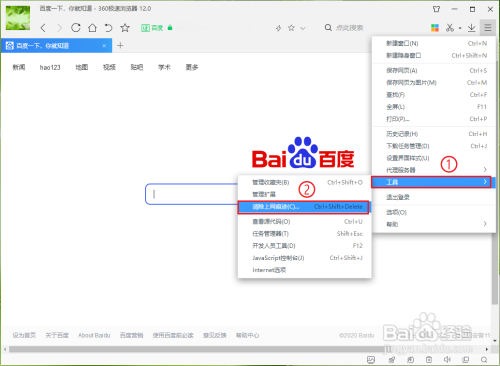This screenshot has height=366, width=500.
Task: Select 查找(F) menu item
Action: (433, 95)
